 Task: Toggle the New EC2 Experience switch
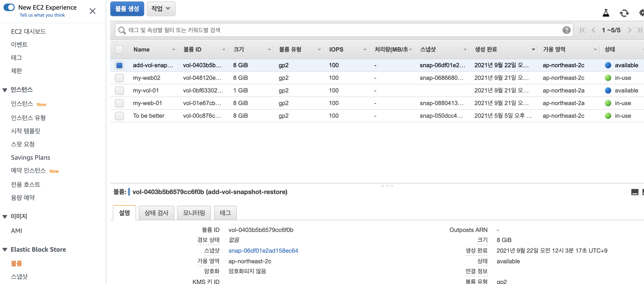click(x=9, y=7)
